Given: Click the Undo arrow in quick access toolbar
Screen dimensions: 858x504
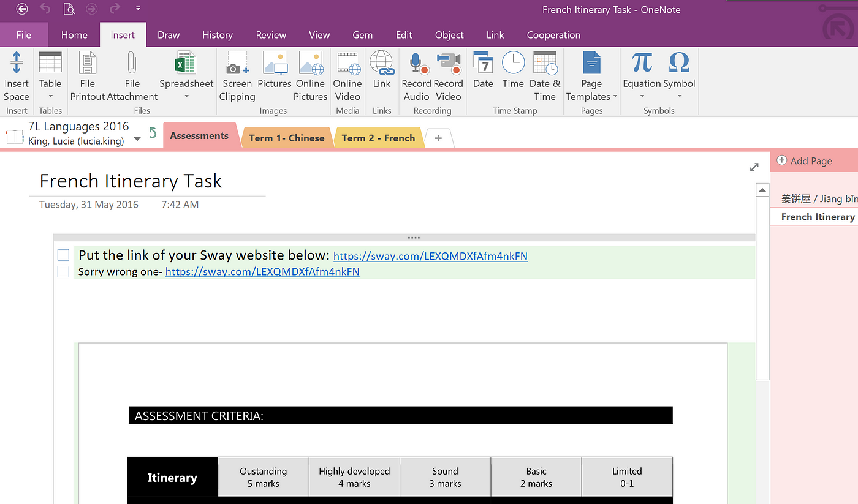Looking at the screenshot, I should [x=45, y=9].
